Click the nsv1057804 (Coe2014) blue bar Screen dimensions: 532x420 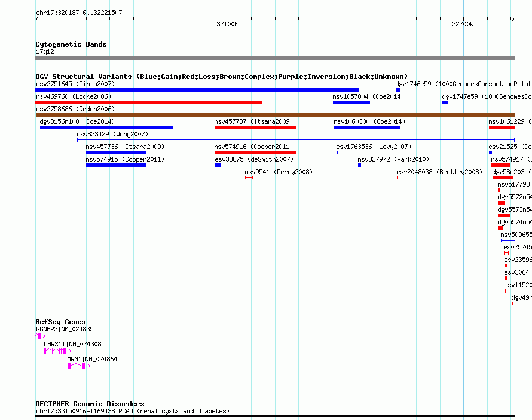point(351,102)
